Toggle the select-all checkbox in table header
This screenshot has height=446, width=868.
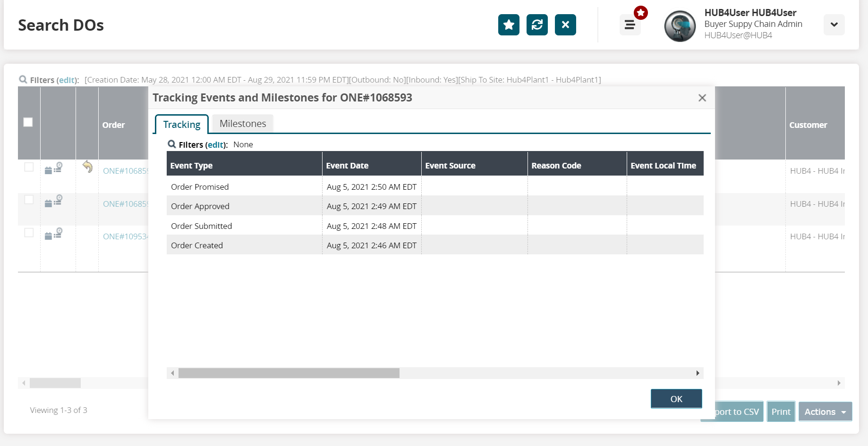point(28,122)
